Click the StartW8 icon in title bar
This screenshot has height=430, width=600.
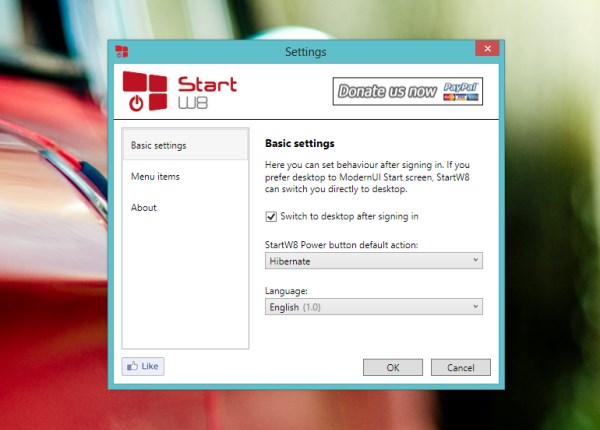pos(121,51)
